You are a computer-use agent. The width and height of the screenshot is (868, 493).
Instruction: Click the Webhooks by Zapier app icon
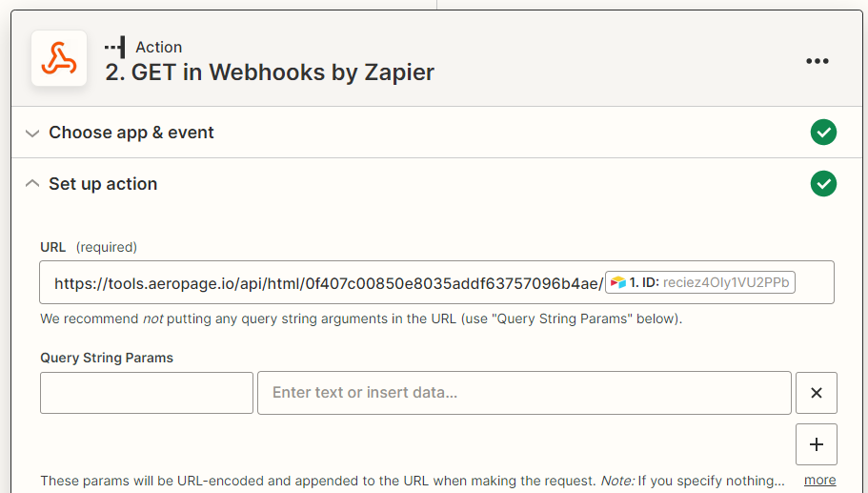point(59,58)
